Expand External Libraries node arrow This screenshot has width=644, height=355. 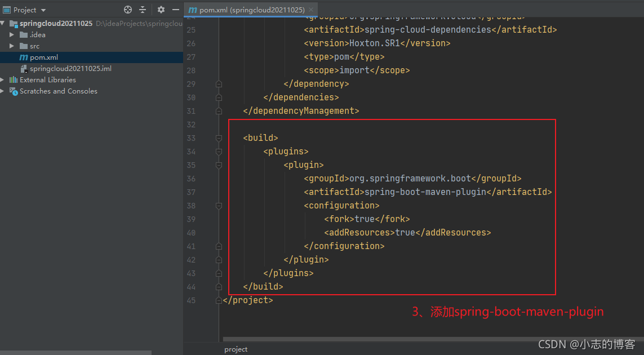pos(3,79)
